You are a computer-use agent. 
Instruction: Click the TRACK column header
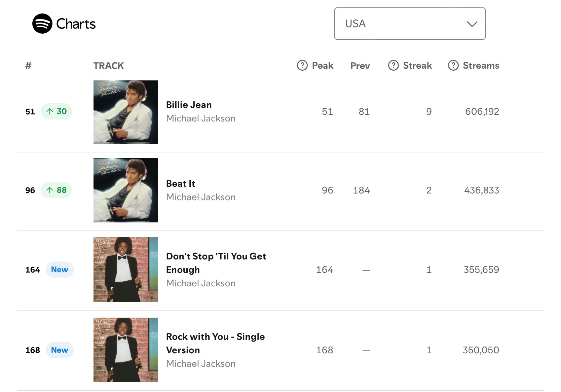point(109,66)
